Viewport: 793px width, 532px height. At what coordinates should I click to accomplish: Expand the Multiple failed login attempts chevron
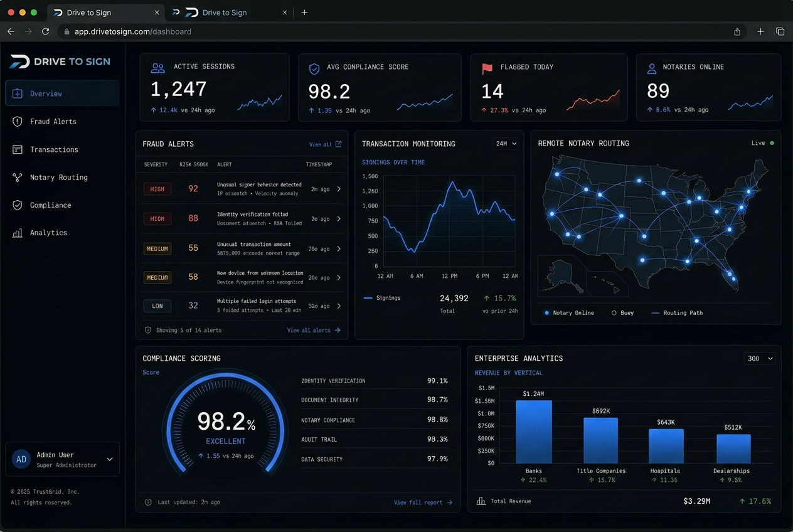pyautogui.click(x=339, y=306)
